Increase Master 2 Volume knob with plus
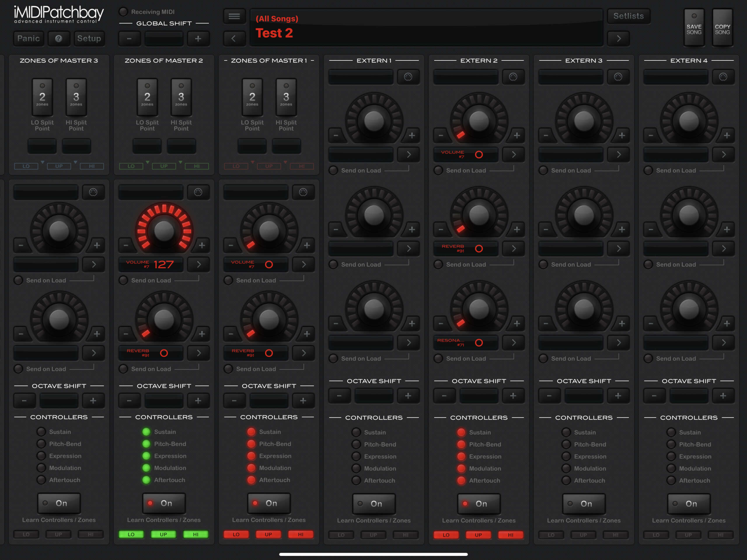The height and width of the screenshot is (560, 747). [202, 245]
